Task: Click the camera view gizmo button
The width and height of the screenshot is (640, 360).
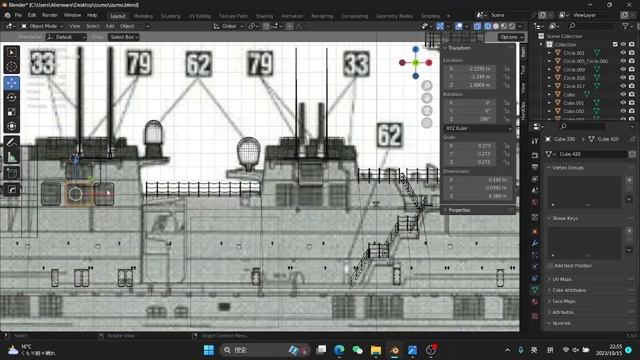Action: (x=427, y=110)
